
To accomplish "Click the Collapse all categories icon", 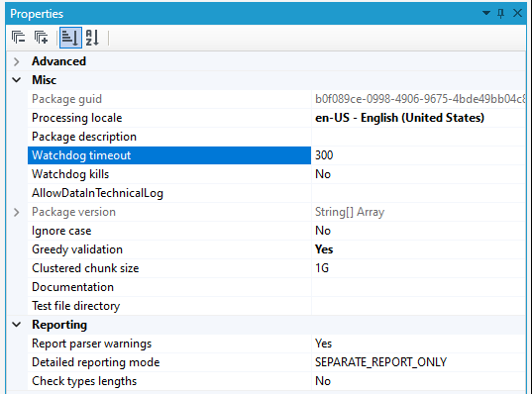I will pyautogui.click(x=18, y=38).
